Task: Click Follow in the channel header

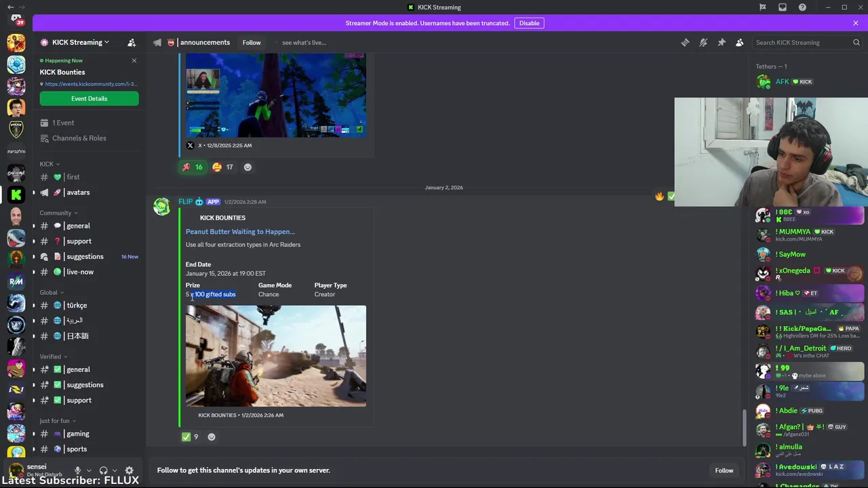Action: tap(252, 42)
